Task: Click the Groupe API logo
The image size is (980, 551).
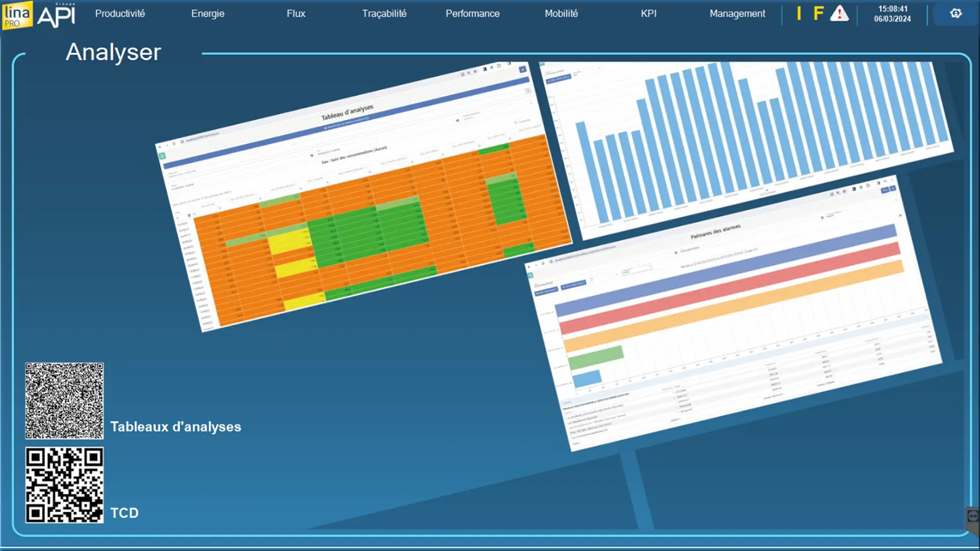Action: (x=56, y=16)
